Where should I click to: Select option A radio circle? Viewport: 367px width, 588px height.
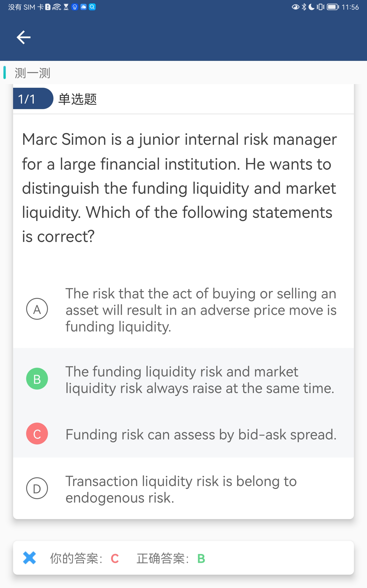[x=37, y=309]
